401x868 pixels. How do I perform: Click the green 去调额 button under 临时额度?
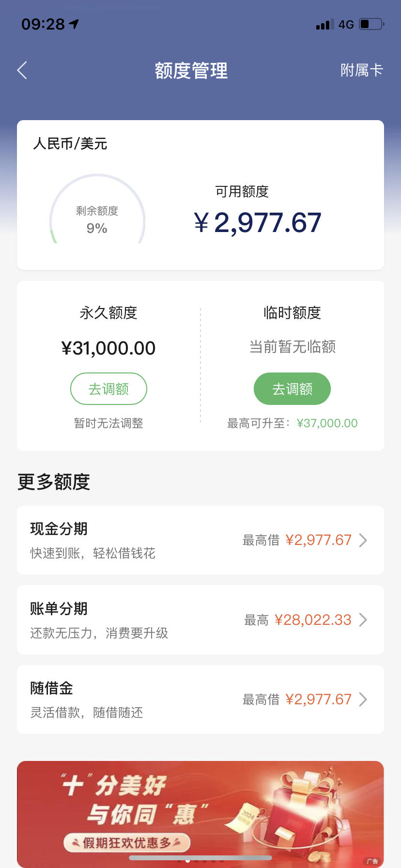(292, 388)
